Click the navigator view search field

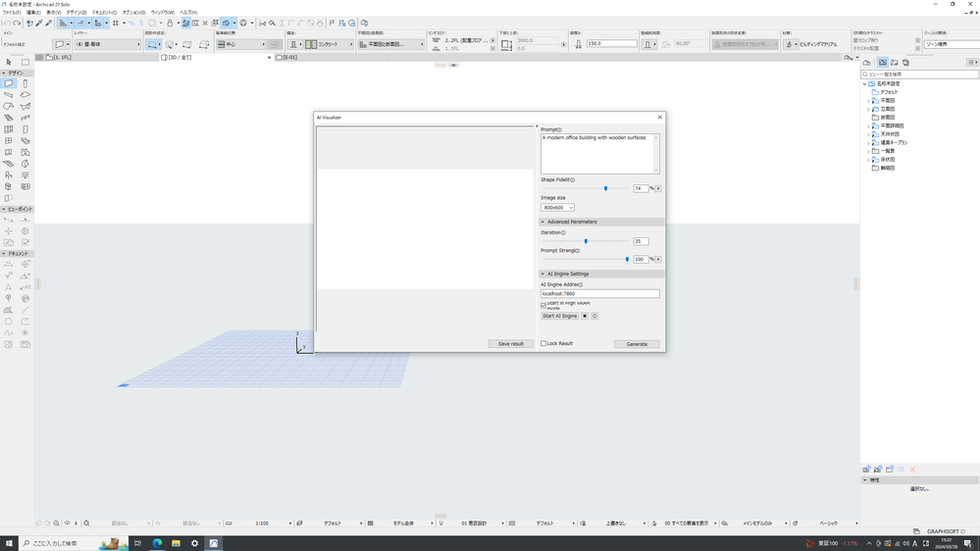tap(921, 75)
